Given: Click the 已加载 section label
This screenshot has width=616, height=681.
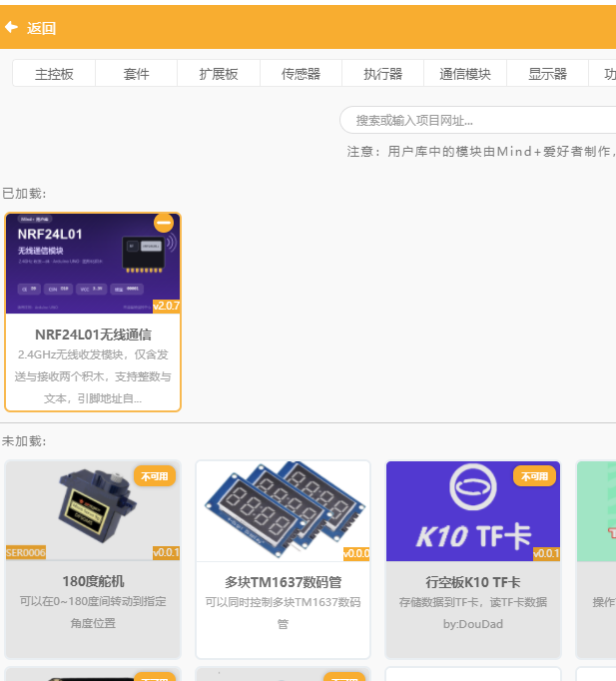Looking at the screenshot, I should pos(24,194).
